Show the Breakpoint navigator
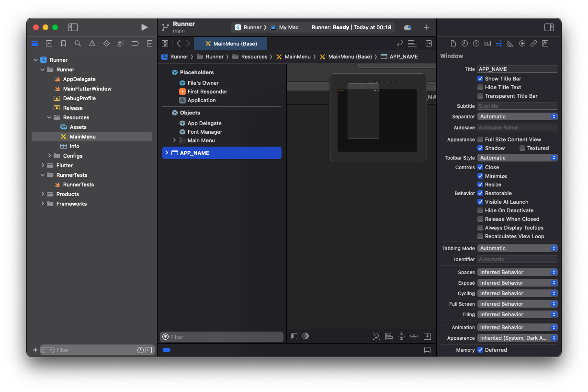588x392 pixels. 135,43
